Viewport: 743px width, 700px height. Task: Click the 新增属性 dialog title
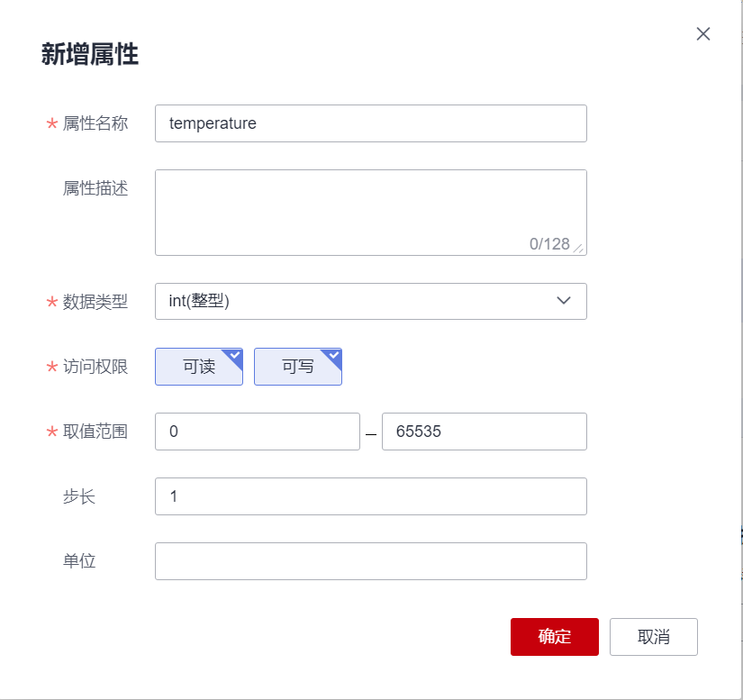(89, 54)
